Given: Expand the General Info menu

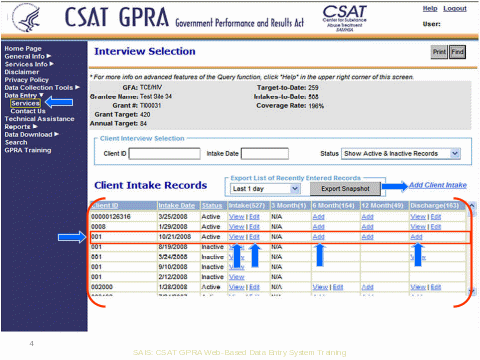Looking at the screenshot, I should point(28,56).
